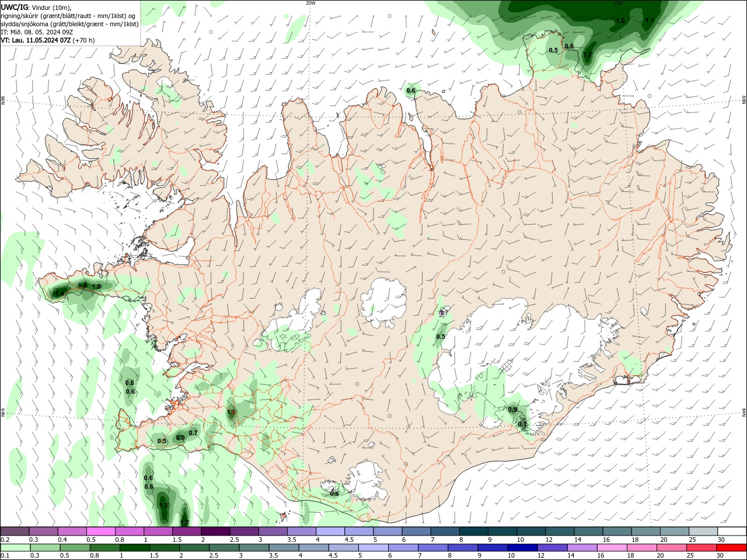This screenshot has height=560, width=747.
Task: Click the rain legend swatch between 20 and 25
Action: click(671, 548)
